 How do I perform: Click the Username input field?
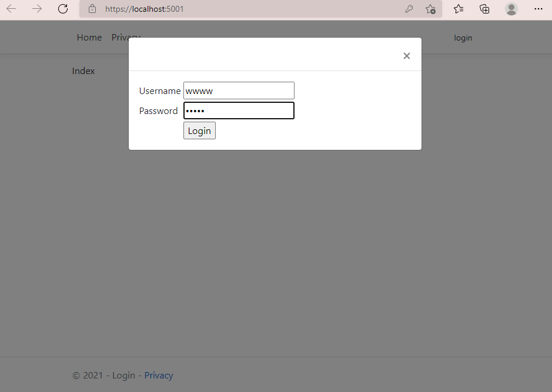(239, 91)
